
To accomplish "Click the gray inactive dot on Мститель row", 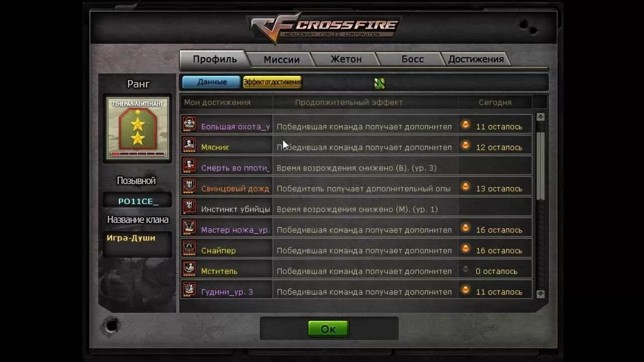I will coord(465,269).
